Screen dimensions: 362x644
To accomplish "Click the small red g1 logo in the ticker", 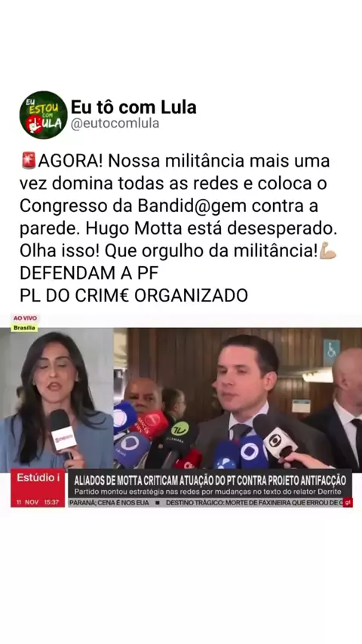I will (x=348, y=502).
